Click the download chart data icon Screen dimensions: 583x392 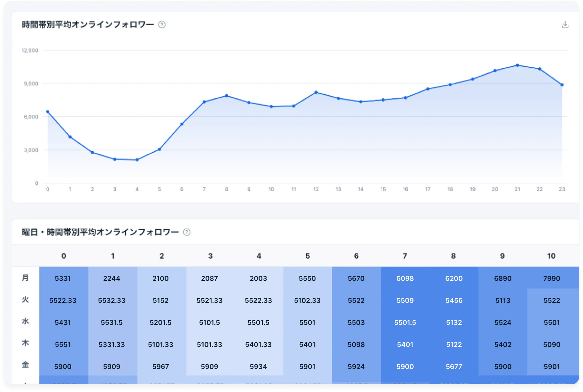pyautogui.click(x=565, y=25)
